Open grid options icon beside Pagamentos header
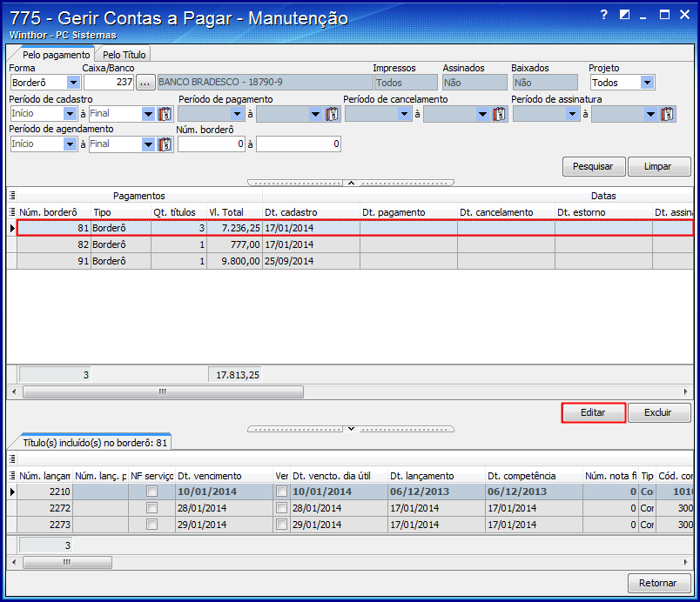700x602 pixels. tap(12, 196)
